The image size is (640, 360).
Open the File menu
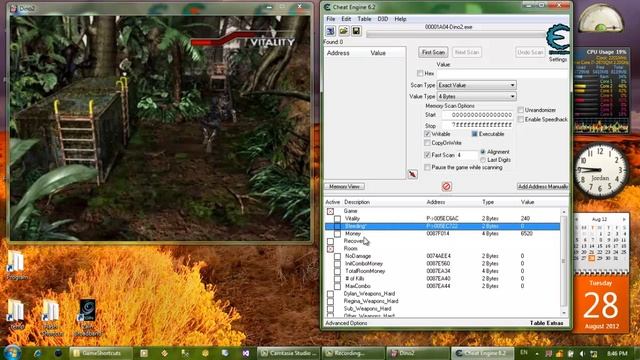pos(331,19)
